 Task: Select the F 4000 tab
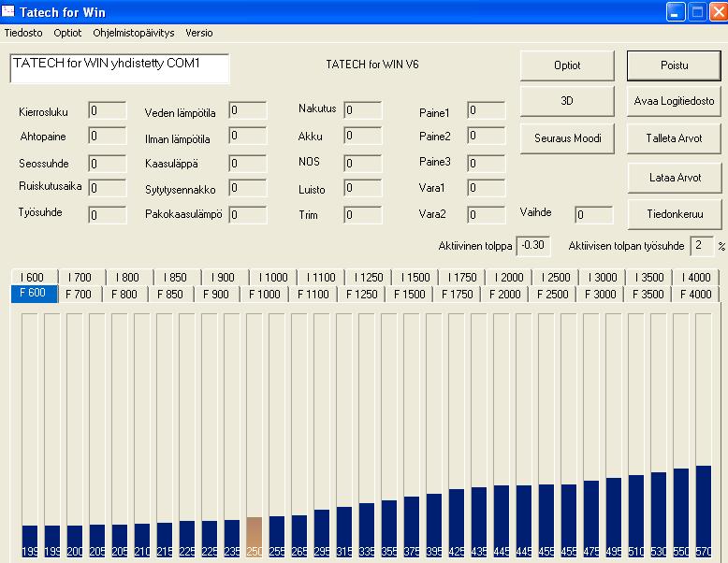695,295
